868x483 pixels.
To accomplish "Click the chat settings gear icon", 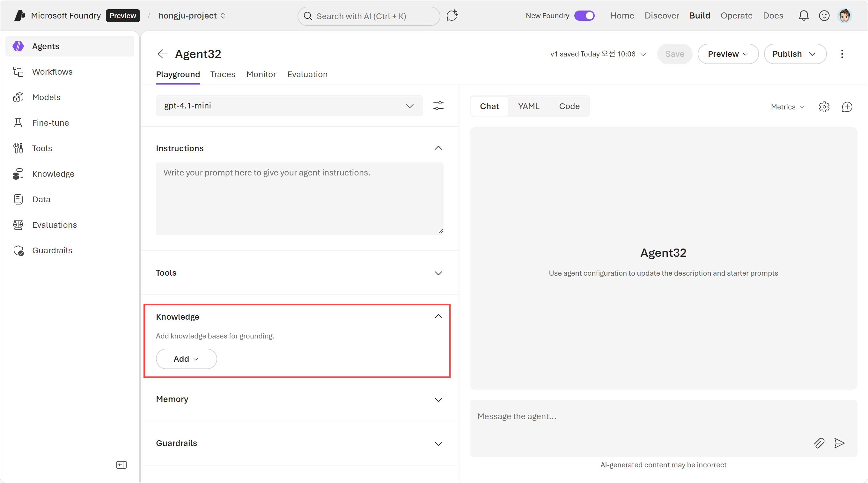I will [x=824, y=107].
